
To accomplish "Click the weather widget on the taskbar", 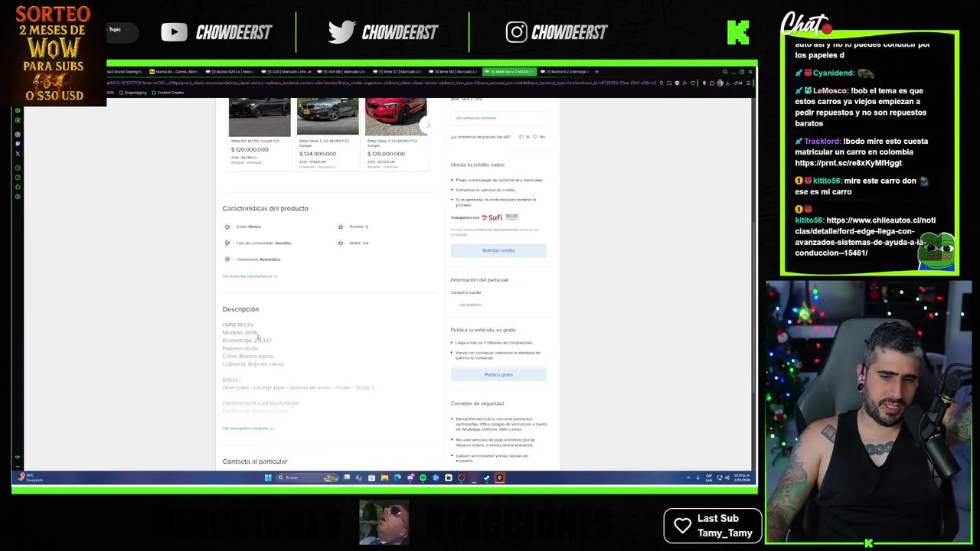I will point(29,478).
